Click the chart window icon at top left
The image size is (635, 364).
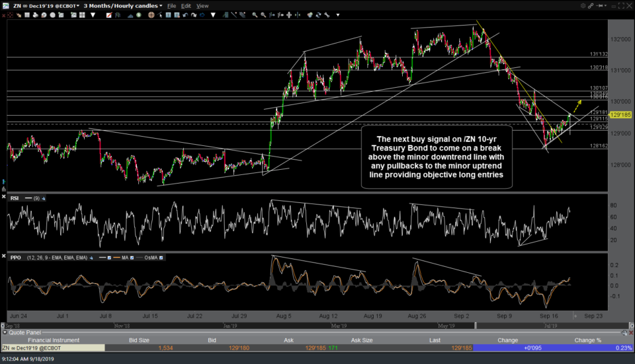coord(6,6)
